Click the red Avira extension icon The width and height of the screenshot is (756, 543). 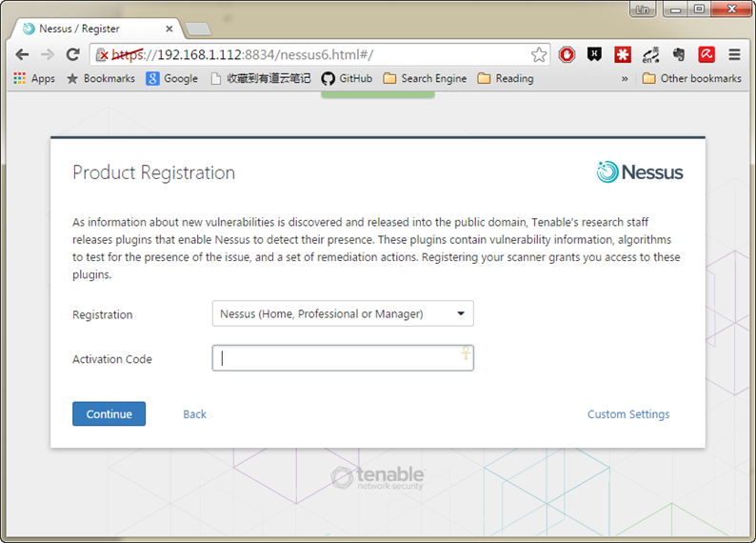point(706,55)
